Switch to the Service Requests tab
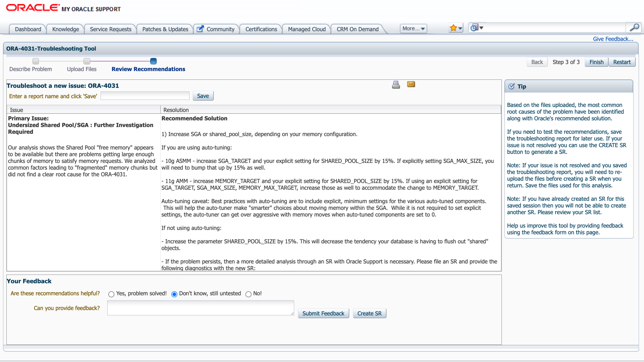The width and height of the screenshot is (644, 362). click(x=111, y=29)
